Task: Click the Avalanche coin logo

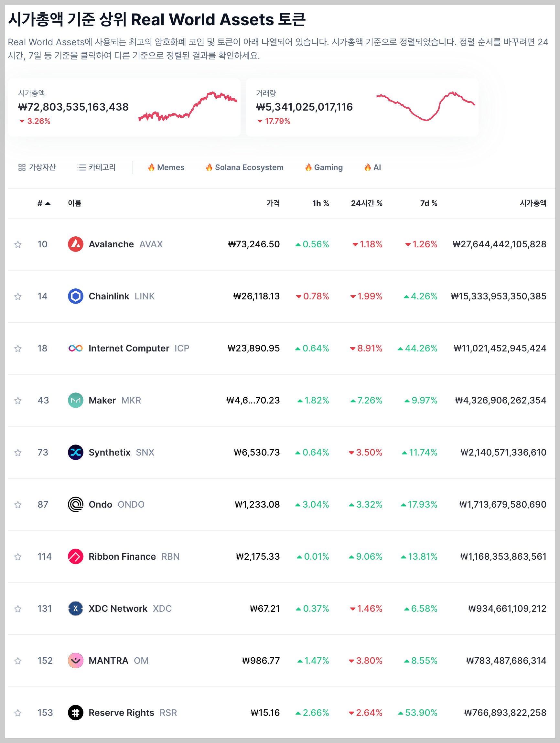Action: click(x=76, y=244)
